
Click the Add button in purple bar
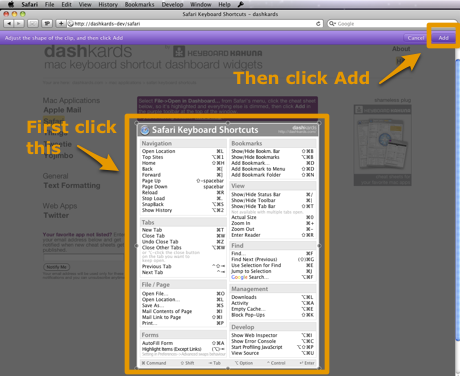tap(443, 38)
